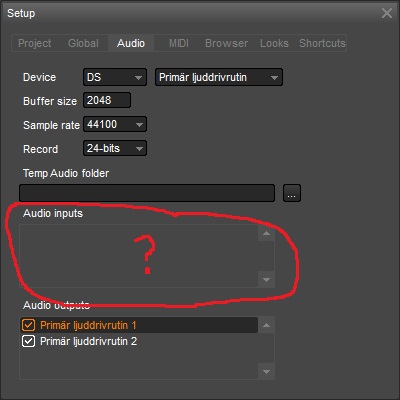
Task: Close the Setup dialog with X
Action: (x=387, y=13)
